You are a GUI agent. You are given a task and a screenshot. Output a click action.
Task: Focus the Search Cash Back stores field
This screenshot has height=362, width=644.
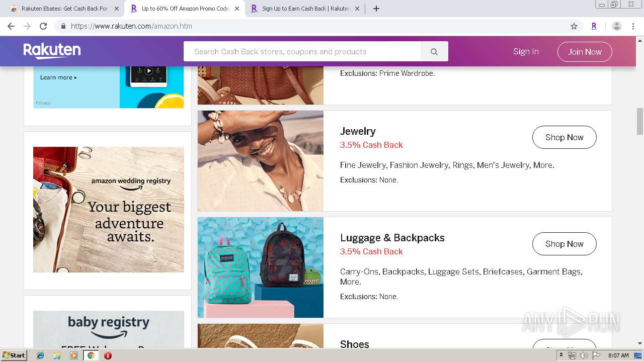302,51
